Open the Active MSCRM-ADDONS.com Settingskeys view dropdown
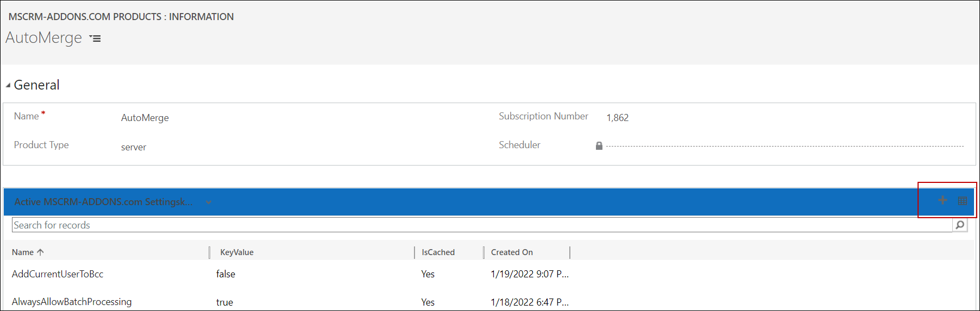 tap(209, 202)
